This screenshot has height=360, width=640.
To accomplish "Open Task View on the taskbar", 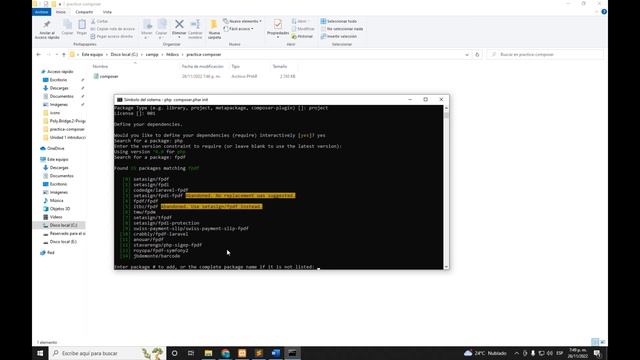I will click(x=191, y=353).
